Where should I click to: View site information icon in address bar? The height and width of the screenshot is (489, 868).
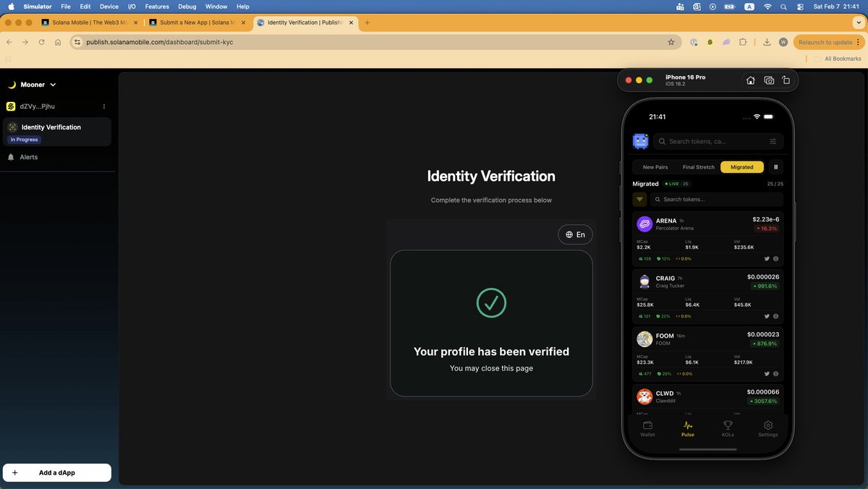tap(78, 42)
